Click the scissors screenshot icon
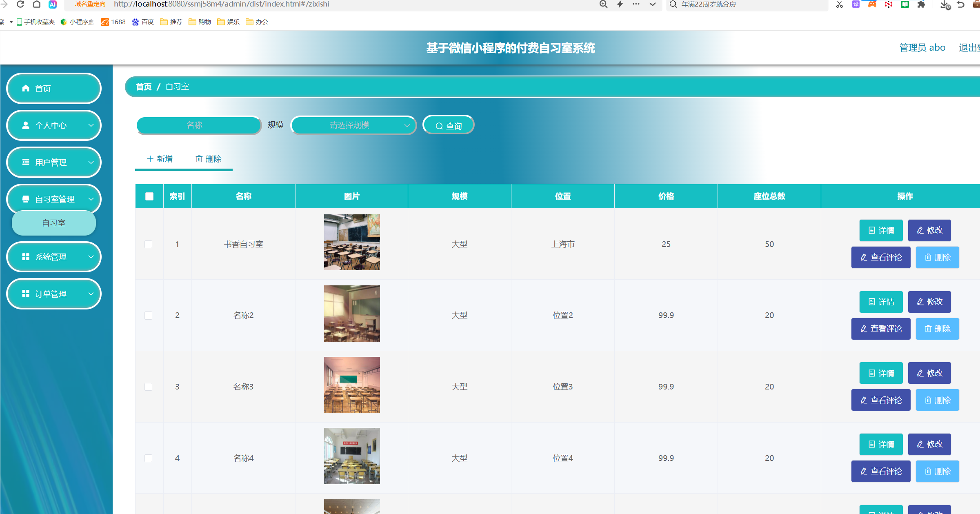The height and width of the screenshot is (514, 980). pyautogui.click(x=840, y=4)
